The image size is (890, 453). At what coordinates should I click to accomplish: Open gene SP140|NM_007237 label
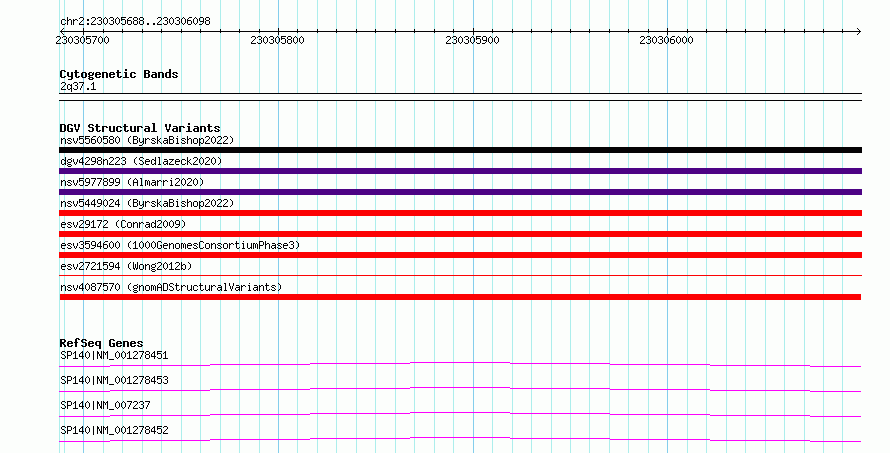(105, 405)
